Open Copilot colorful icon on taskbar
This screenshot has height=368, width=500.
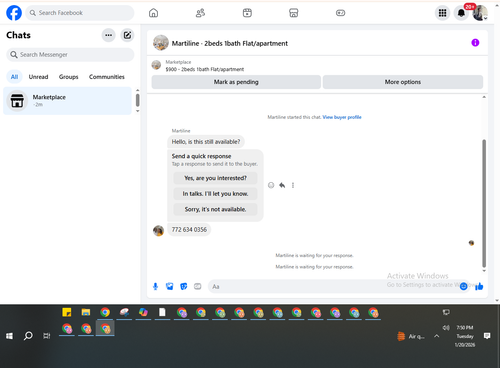(143, 313)
